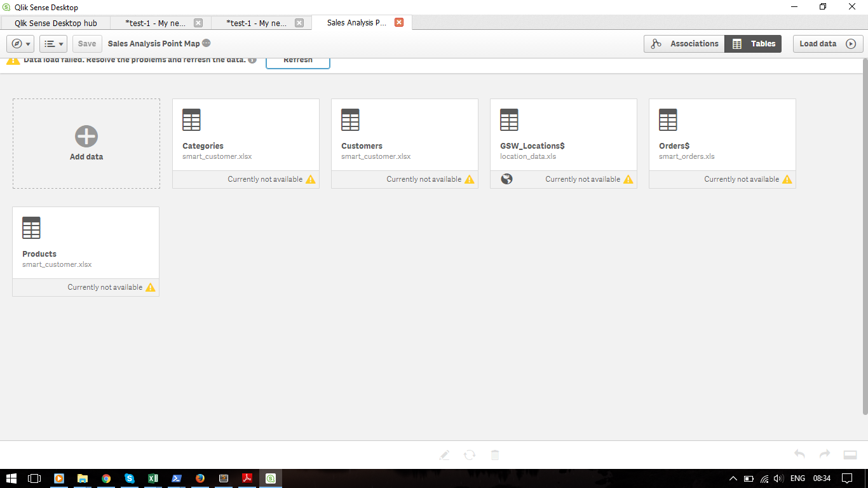The width and height of the screenshot is (868, 488).
Task: Click smart_customer.xlsx under Categories
Action: (217, 156)
